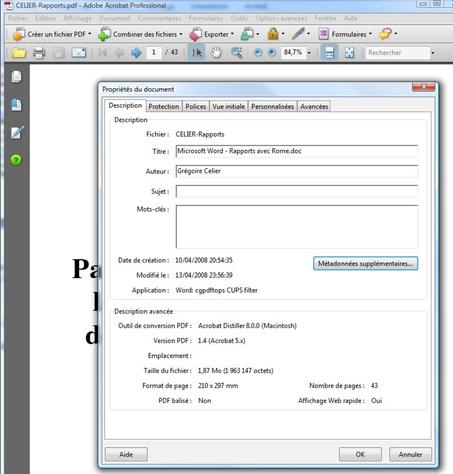Image resolution: width=453 pixels, height=474 pixels.
Task: Open the Fichier menu
Action: (x=18, y=18)
